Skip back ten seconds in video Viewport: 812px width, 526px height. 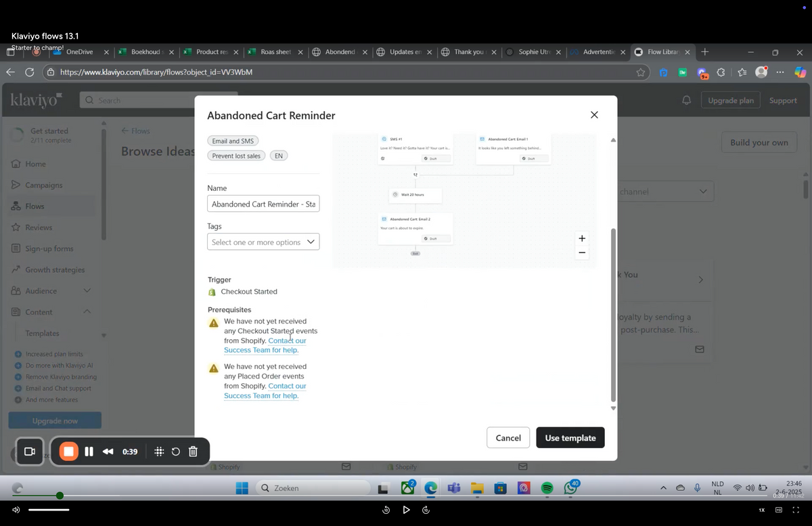coord(386,510)
